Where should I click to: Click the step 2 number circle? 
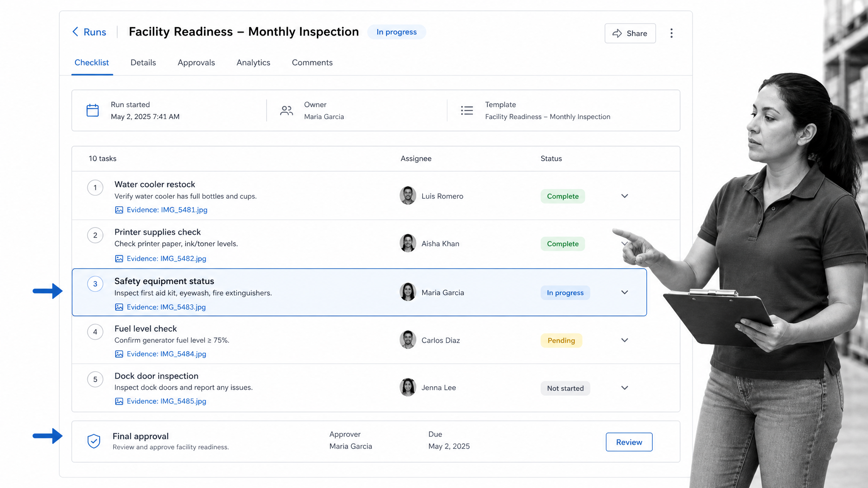coord(95,236)
